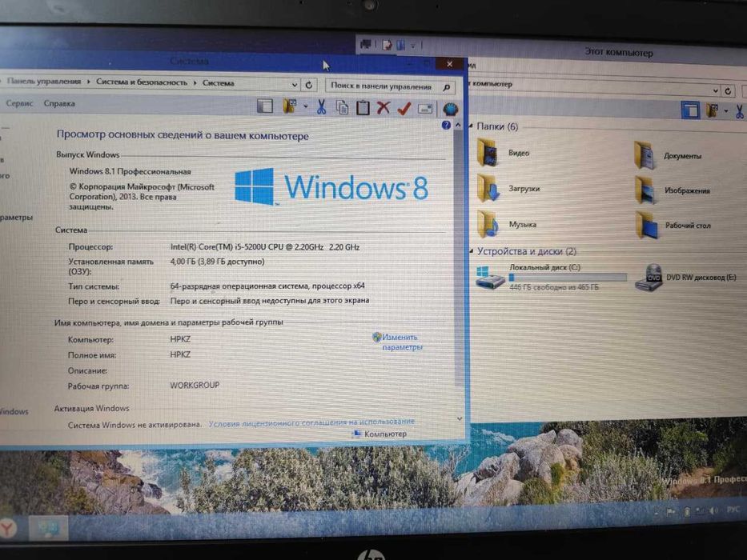Open address bar dropdown in System window
This screenshot has height=560, width=747.
click(295, 85)
